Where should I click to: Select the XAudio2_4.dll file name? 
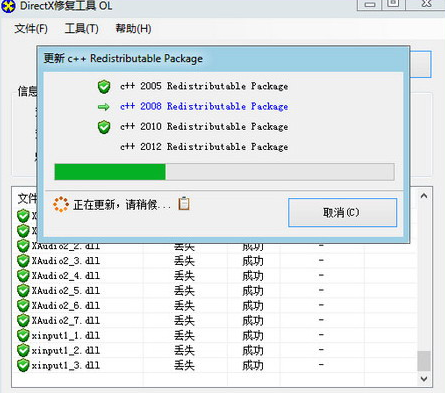click(x=66, y=276)
